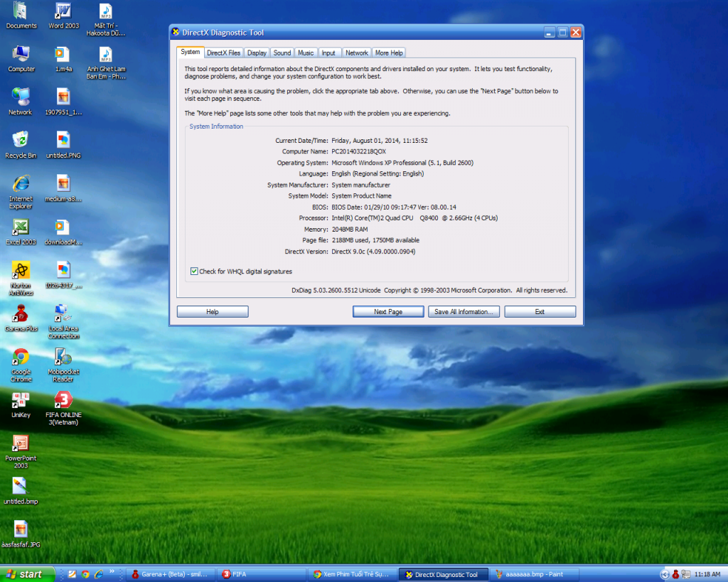Open Internet Explorer desktop icon
Viewport: 728px width, 582px height.
(x=21, y=184)
